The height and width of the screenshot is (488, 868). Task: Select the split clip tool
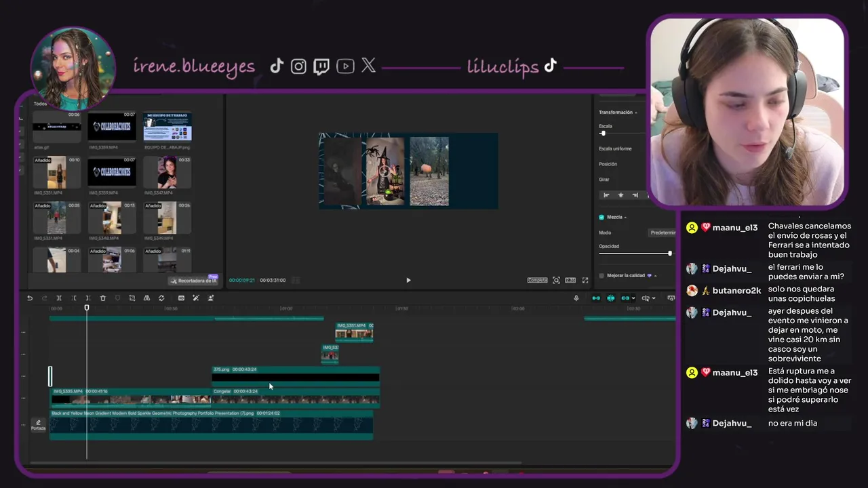(x=59, y=298)
